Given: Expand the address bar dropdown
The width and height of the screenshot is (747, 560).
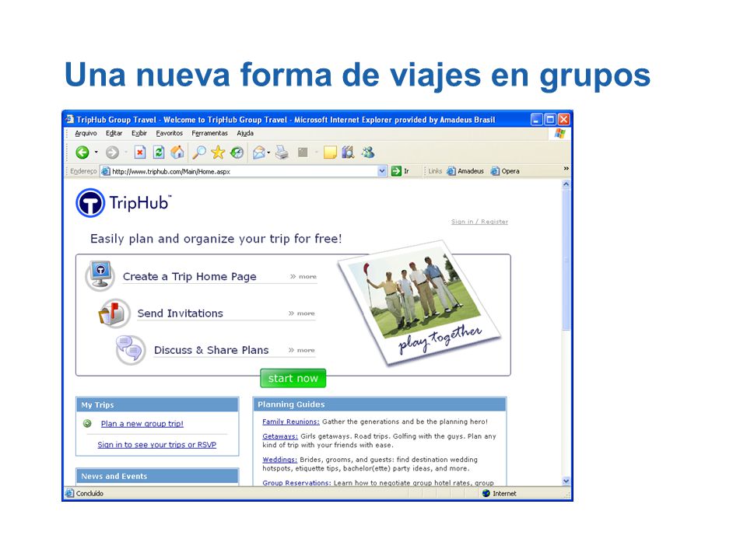Looking at the screenshot, I should click(x=382, y=171).
